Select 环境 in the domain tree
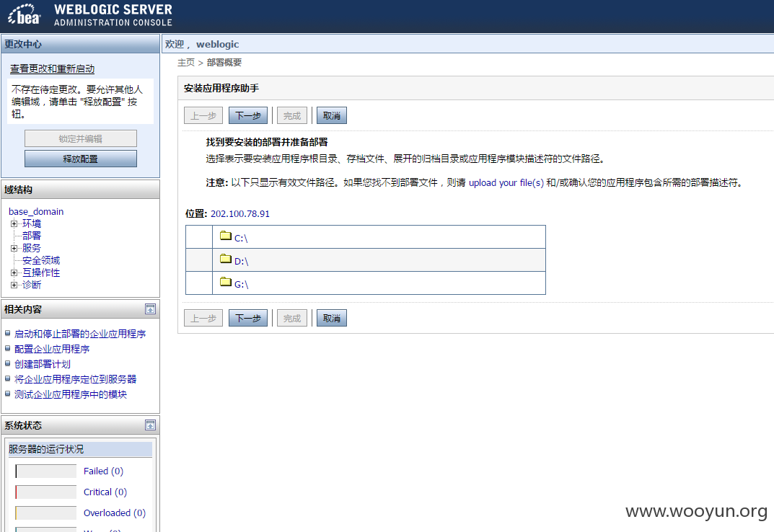The height and width of the screenshot is (532, 774). click(32, 223)
